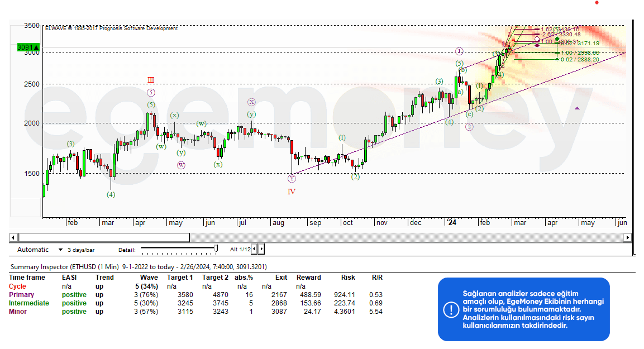Click the Detail slider handle
This screenshot has width=644, height=349.
[x=216, y=249]
